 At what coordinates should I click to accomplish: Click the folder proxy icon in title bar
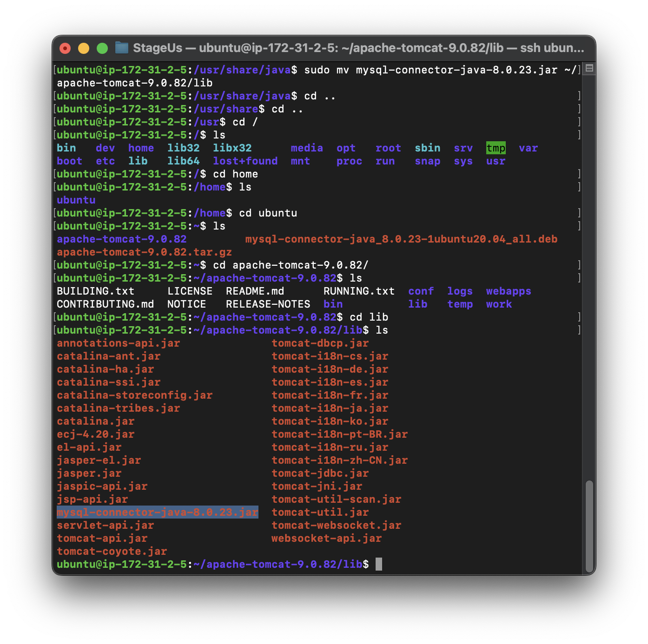(x=122, y=48)
